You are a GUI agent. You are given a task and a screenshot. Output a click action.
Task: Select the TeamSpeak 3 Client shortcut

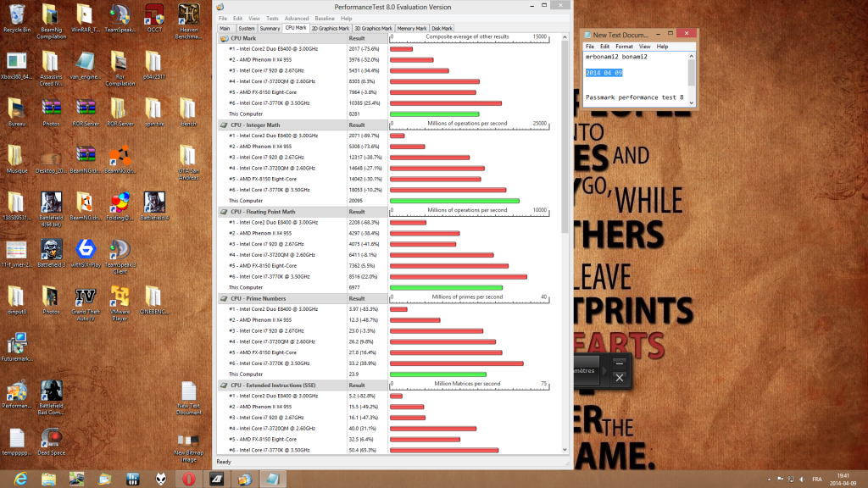point(120,258)
